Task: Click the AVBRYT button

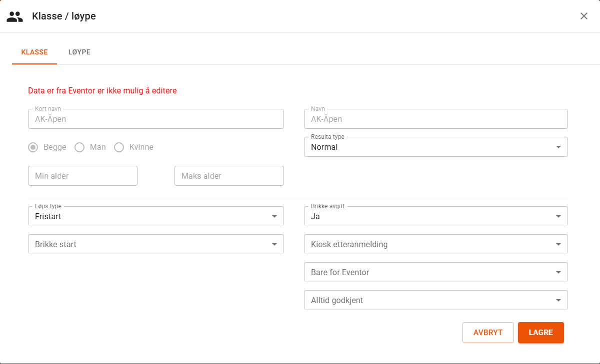Action: [x=488, y=333]
